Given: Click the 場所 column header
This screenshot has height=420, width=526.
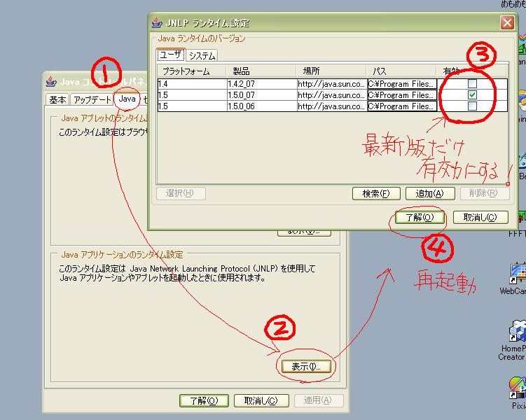Looking at the screenshot, I should tap(331, 71).
